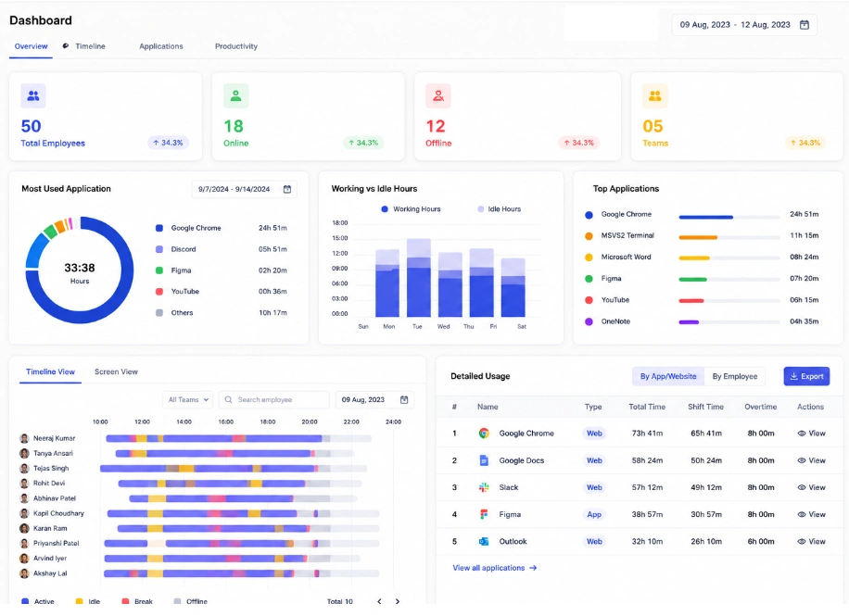Click the Online 34.3% badge
The image size is (849, 616).
(363, 143)
